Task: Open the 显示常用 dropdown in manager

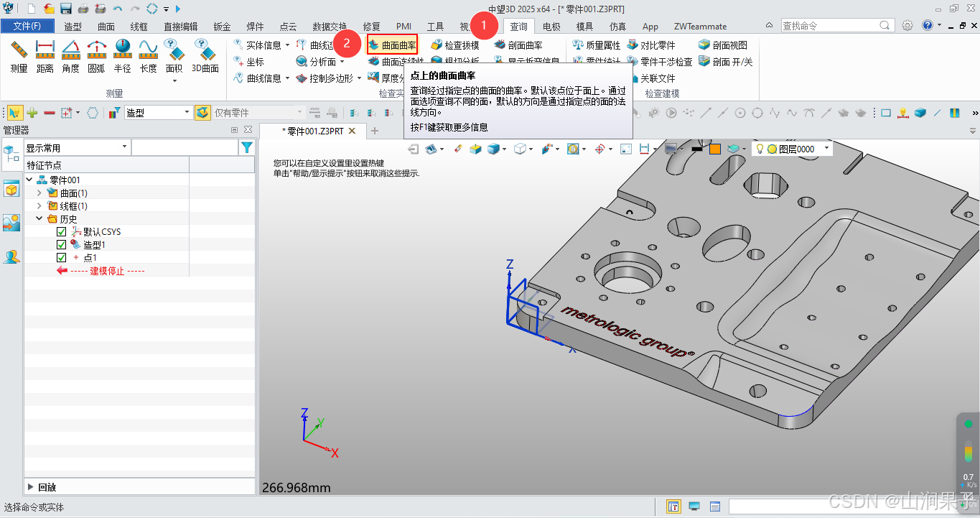Action: (77, 147)
